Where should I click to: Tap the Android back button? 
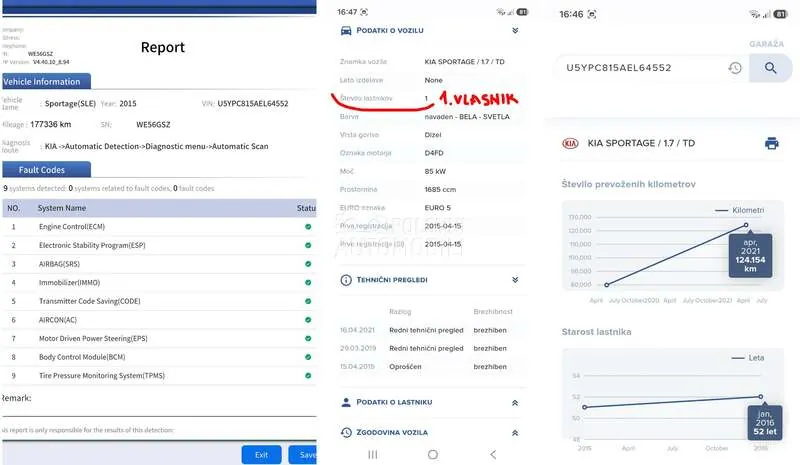point(493,454)
